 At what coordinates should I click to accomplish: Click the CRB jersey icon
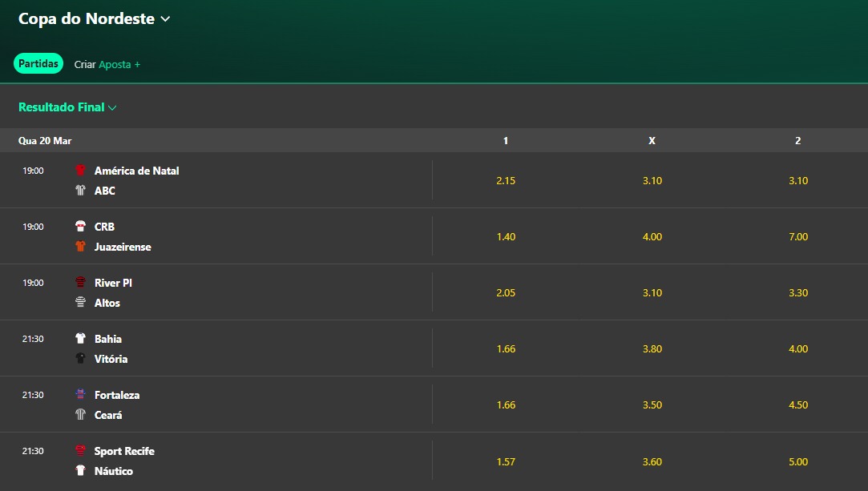[80, 227]
